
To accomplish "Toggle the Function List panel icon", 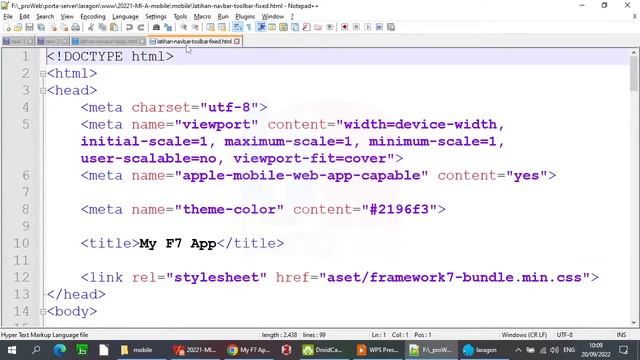I will (x=306, y=27).
